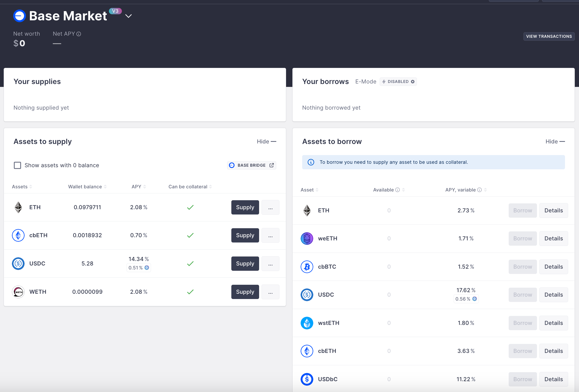Click the USDC icon in borrow list
The image size is (579, 392).
[x=307, y=295]
